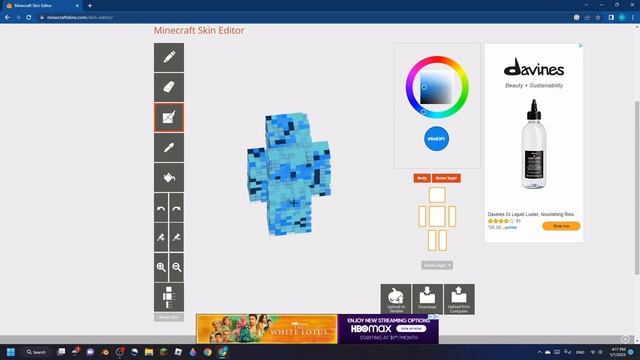Viewport: 640px width, 360px height.
Task: Open the skin model type dropdown
Action: (437, 265)
